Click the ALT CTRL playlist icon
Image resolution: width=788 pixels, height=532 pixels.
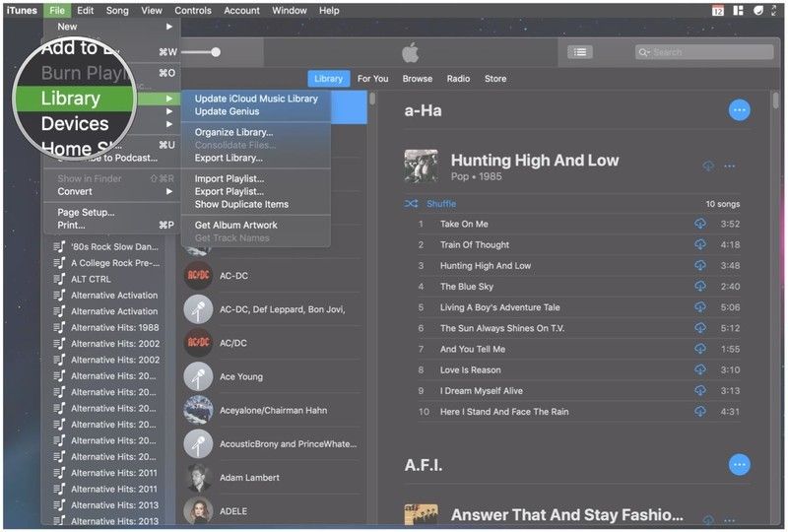(59, 279)
